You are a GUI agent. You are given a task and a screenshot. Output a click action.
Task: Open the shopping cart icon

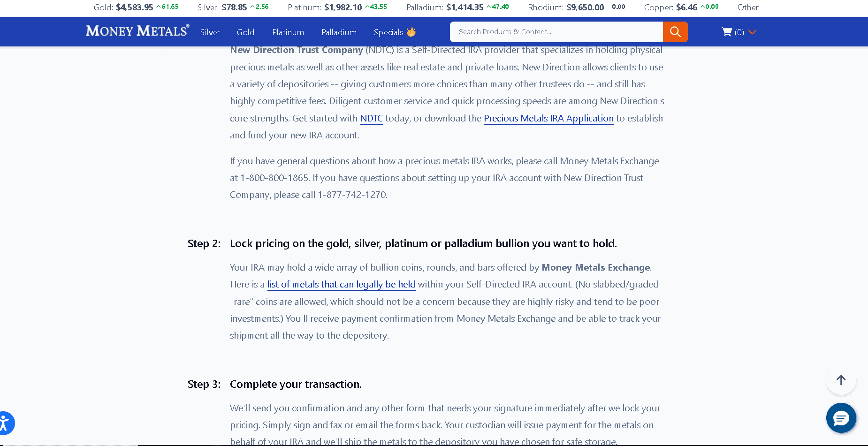coord(727,32)
